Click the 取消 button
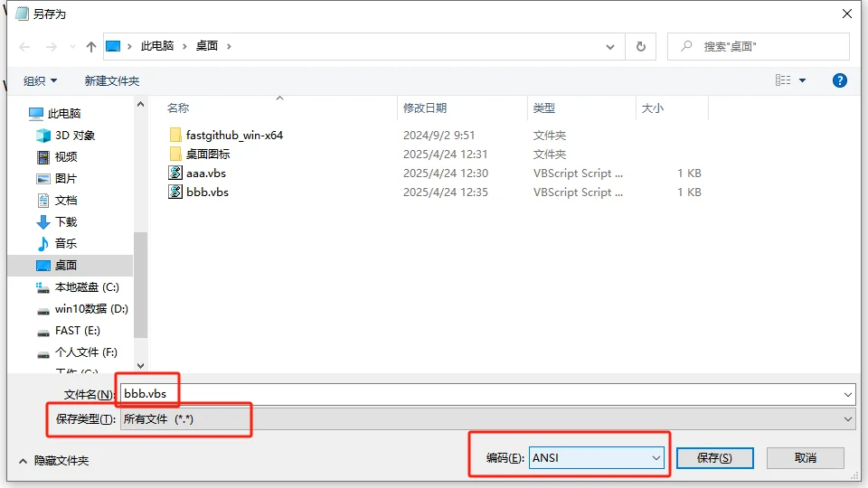This screenshot has height=488, width=868. [x=806, y=458]
